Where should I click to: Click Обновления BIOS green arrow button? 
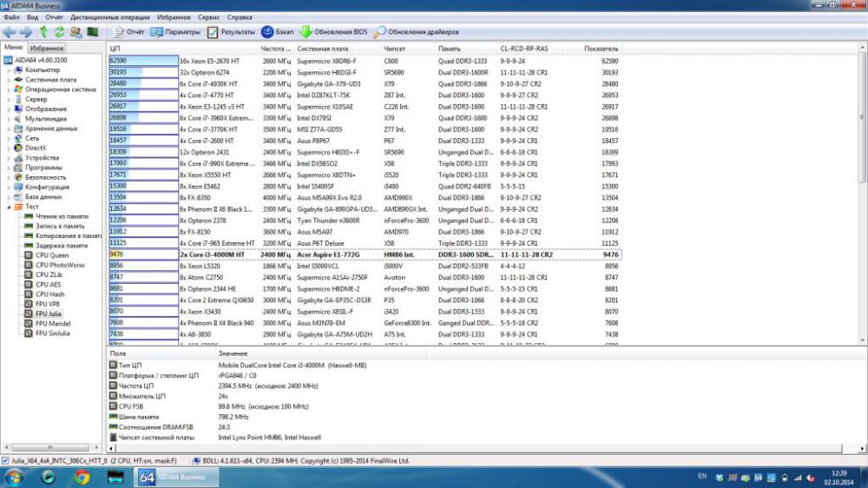[x=334, y=32]
